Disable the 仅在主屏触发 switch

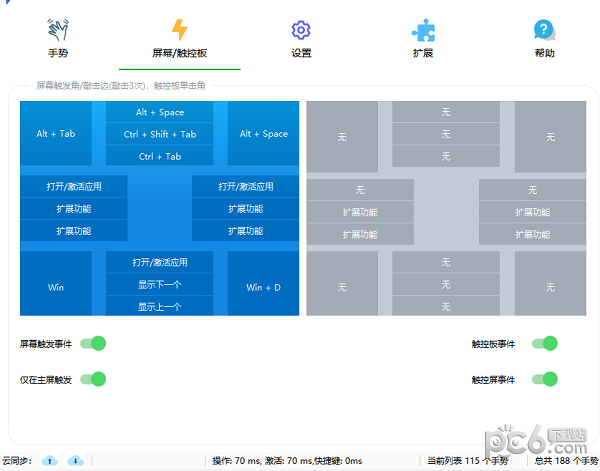tap(93, 379)
